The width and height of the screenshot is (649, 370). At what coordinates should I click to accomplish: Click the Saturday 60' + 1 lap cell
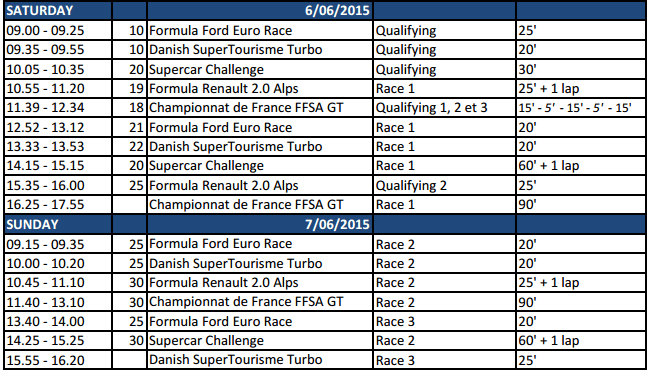tap(581, 166)
